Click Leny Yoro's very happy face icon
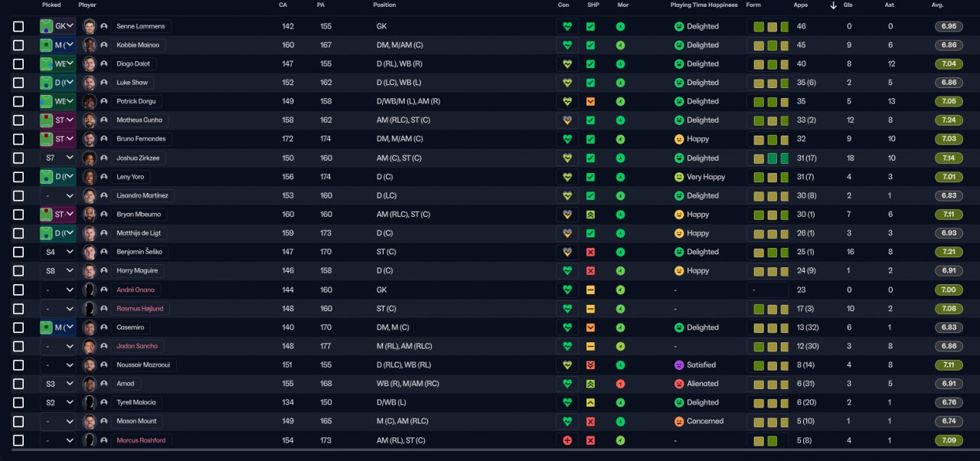The image size is (980, 461). point(678,177)
